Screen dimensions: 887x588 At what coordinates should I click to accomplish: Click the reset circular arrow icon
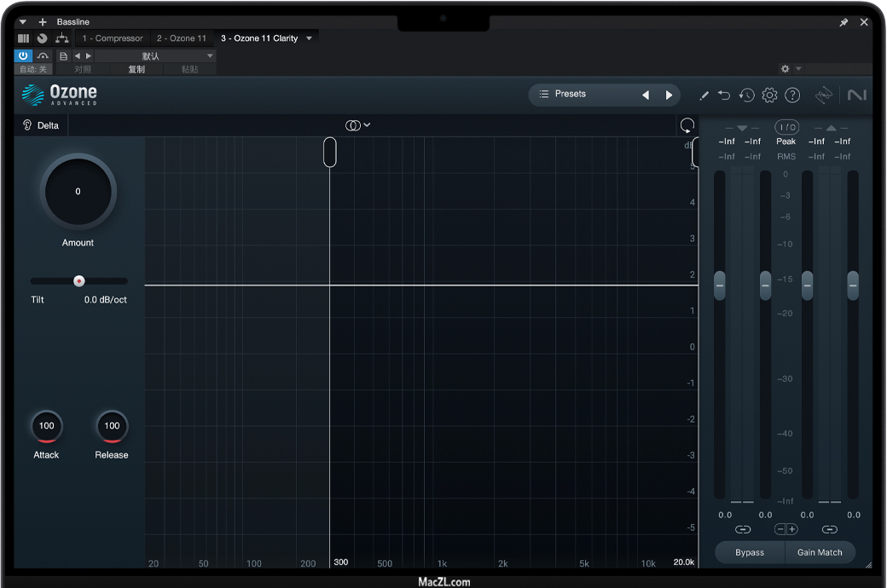coord(687,126)
